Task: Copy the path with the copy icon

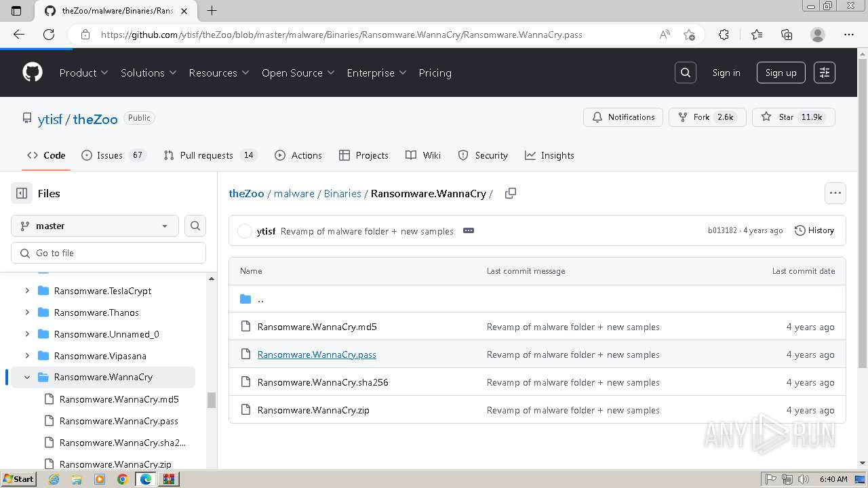Action: click(511, 193)
